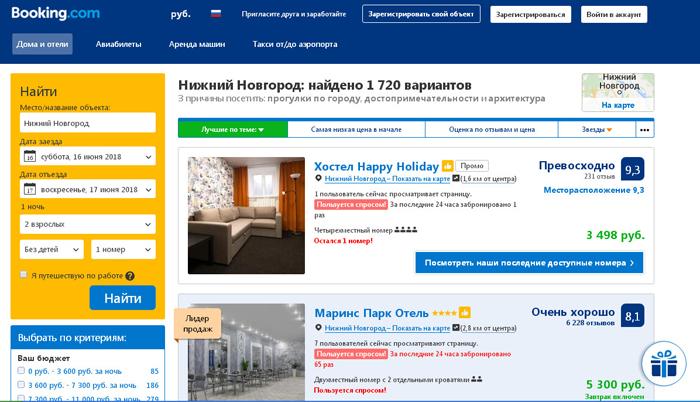The height and width of the screenshot is (402, 700).
Task: Click the Russian flag language icon
Action: (x=215, y=15)
